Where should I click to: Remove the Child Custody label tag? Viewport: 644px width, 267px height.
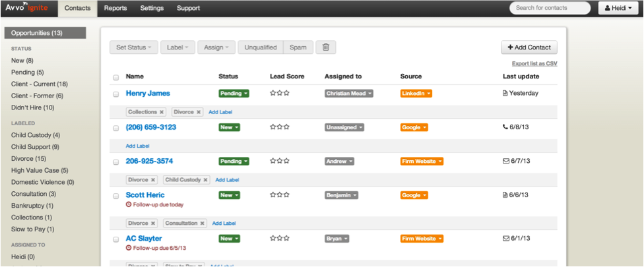click(x=205, y=179)
